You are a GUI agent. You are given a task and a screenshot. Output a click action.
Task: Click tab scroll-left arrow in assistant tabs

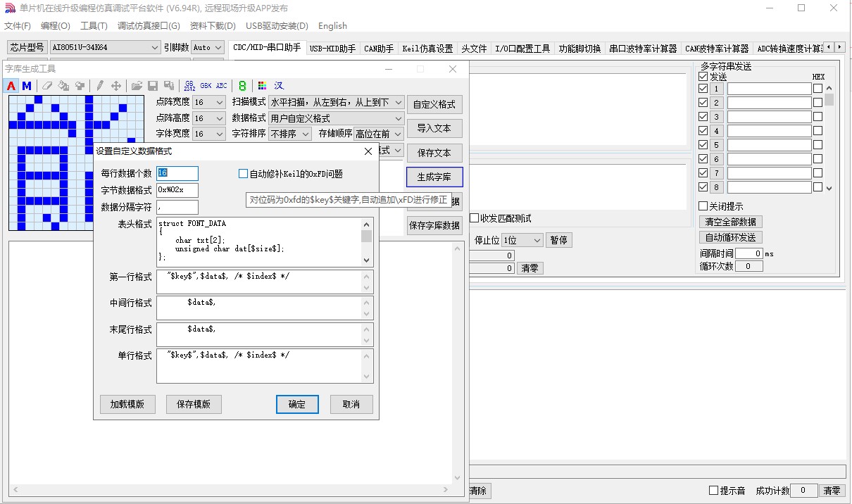tap(829, 47)
